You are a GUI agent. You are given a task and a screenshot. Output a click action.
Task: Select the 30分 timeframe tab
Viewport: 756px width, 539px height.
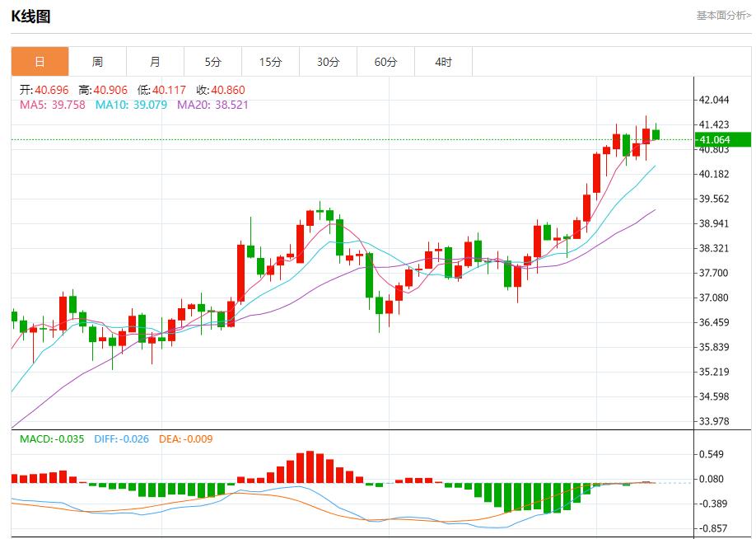(x=327, y=61)
